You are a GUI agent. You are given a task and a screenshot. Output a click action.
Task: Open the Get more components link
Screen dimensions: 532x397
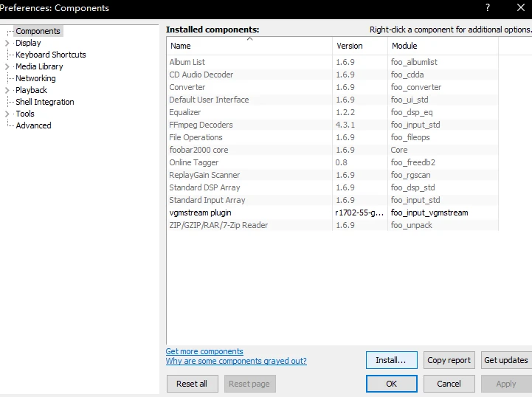pos(204,351)
